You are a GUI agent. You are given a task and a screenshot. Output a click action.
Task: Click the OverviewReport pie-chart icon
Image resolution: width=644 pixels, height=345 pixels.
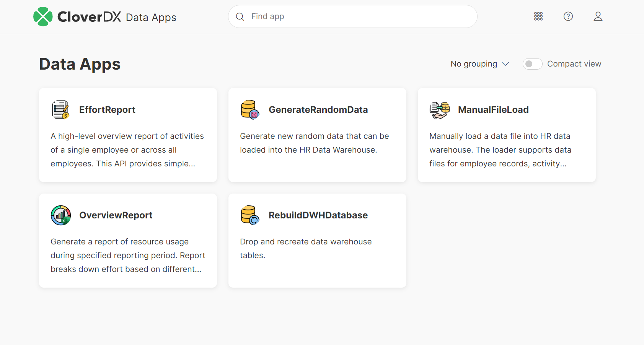coord(60,215)
